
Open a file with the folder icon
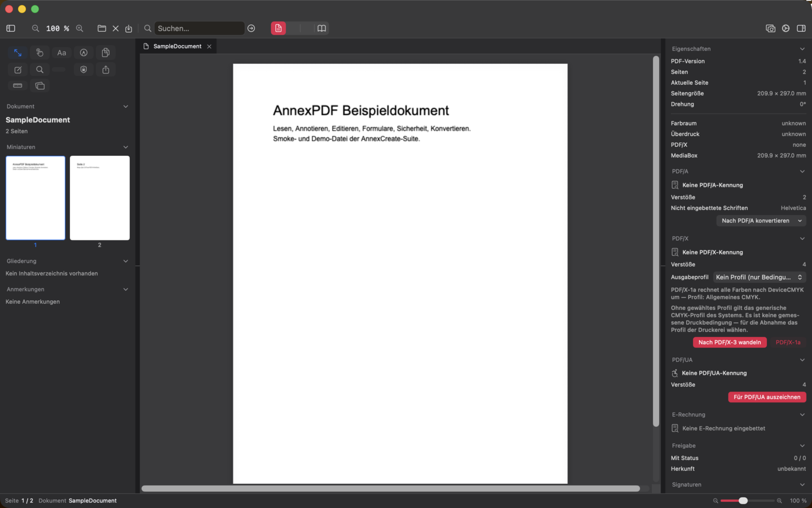[102, 28]
